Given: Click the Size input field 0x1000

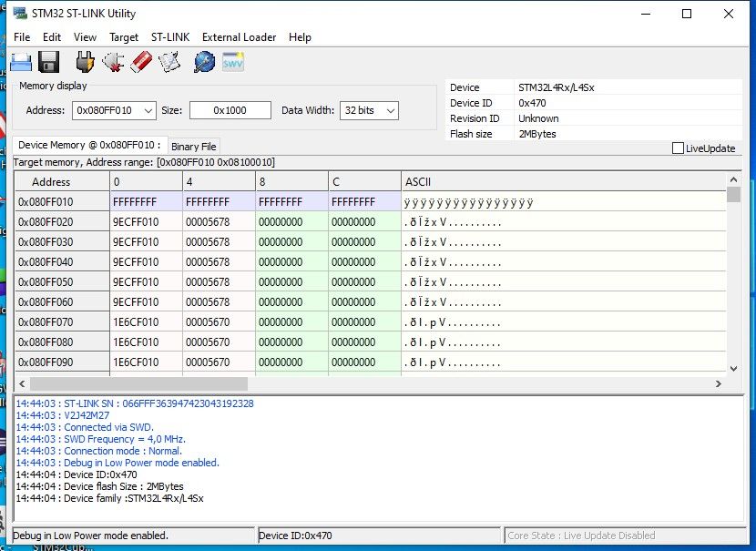Looking at the screenshot, I should click(230, 110).
